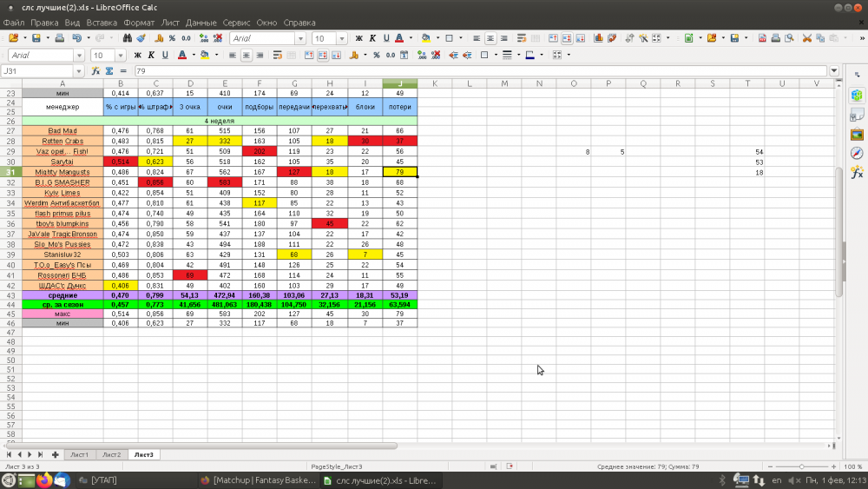Image resolution: width=868 pixels, height=489 pixels.
Task: Toggle Wrap Text in lower formatting toolbar
Action: pos(278,55)
